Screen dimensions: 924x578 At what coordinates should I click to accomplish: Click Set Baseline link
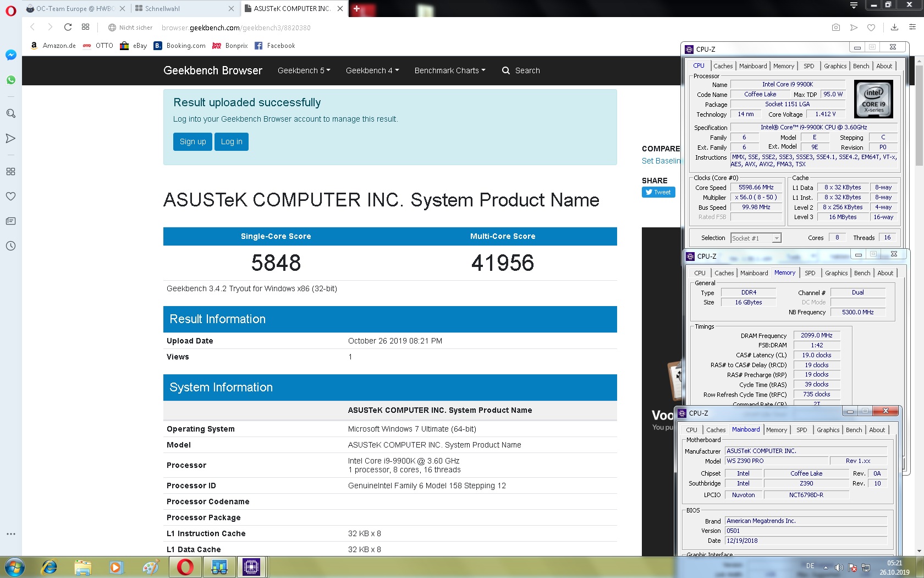click(x=661, y=161)
